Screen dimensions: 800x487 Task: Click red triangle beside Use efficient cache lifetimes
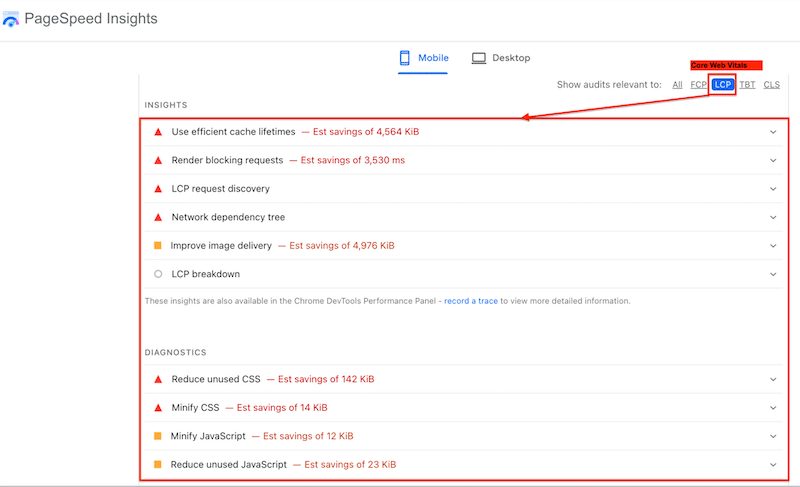point(158,132)
